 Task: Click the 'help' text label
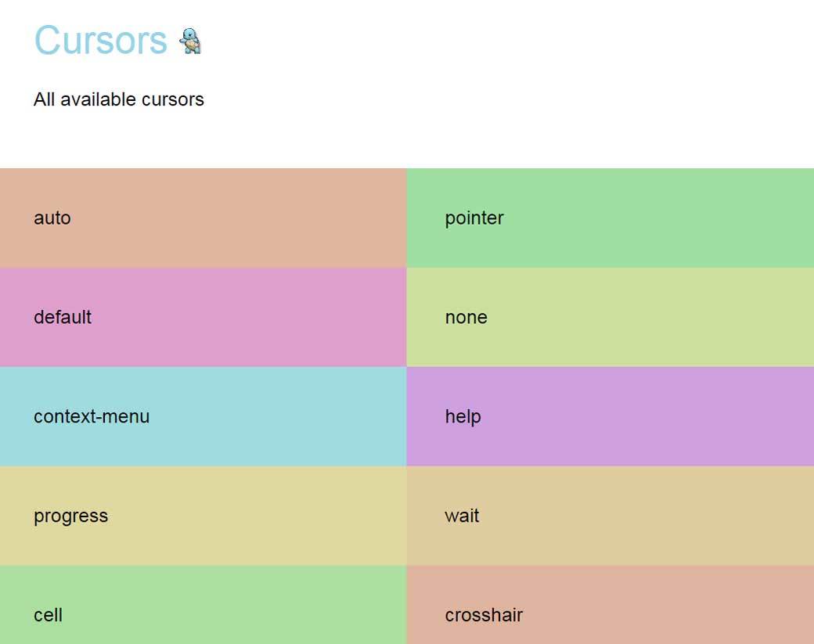click(463, 416)
